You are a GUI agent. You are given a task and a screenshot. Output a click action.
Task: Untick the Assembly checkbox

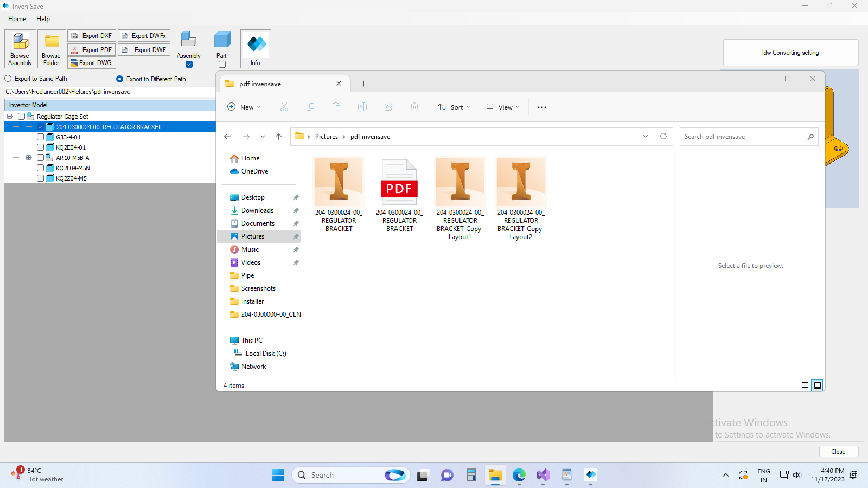(189, 65)
